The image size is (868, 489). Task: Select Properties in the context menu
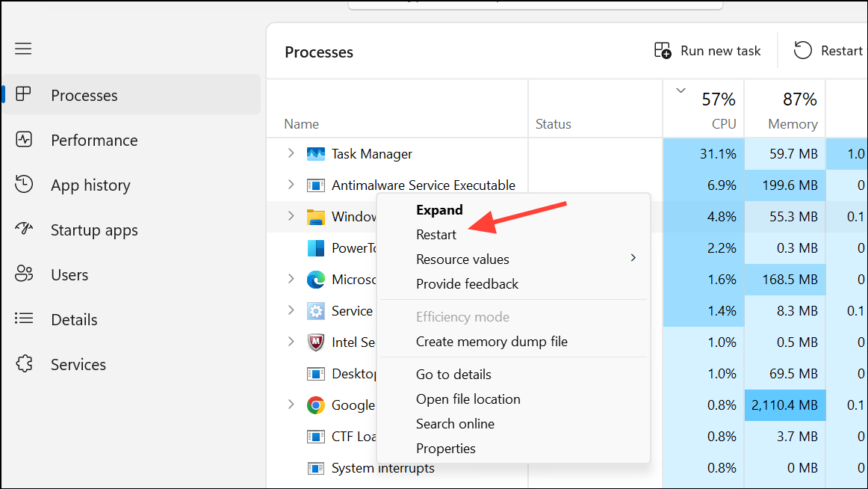coord(446,449)
